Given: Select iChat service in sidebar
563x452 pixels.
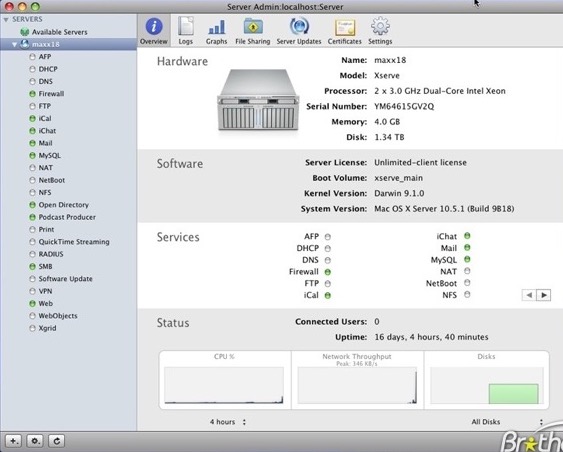Looking at the screenshot, I should [x=47, y=131].
